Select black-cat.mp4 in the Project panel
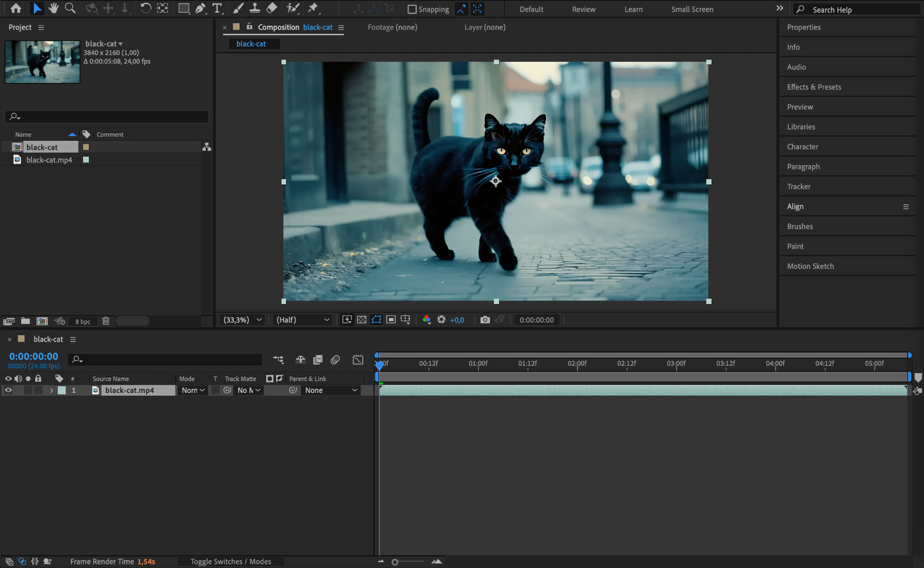 coord(49,160)
